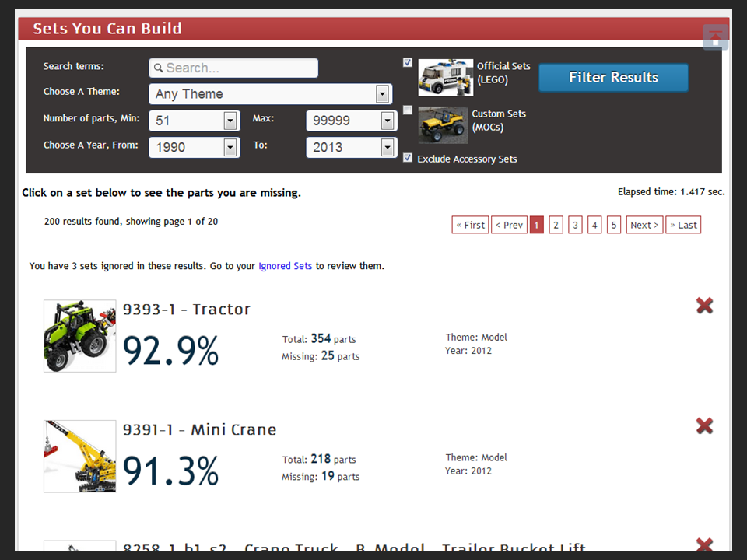
Task: Enable the Custom Sets (MOCs) checkbox
Action: 407,110
